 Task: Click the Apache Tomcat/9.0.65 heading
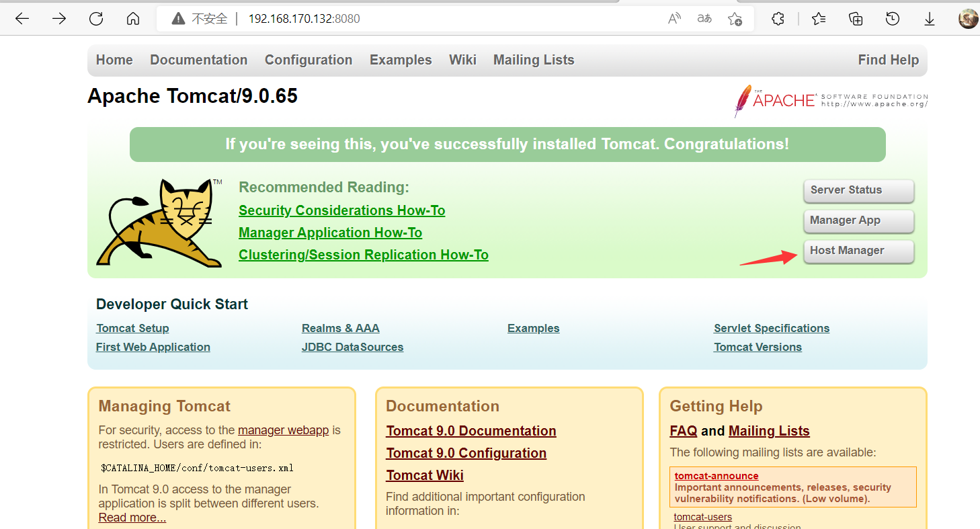tap(192, 96)
